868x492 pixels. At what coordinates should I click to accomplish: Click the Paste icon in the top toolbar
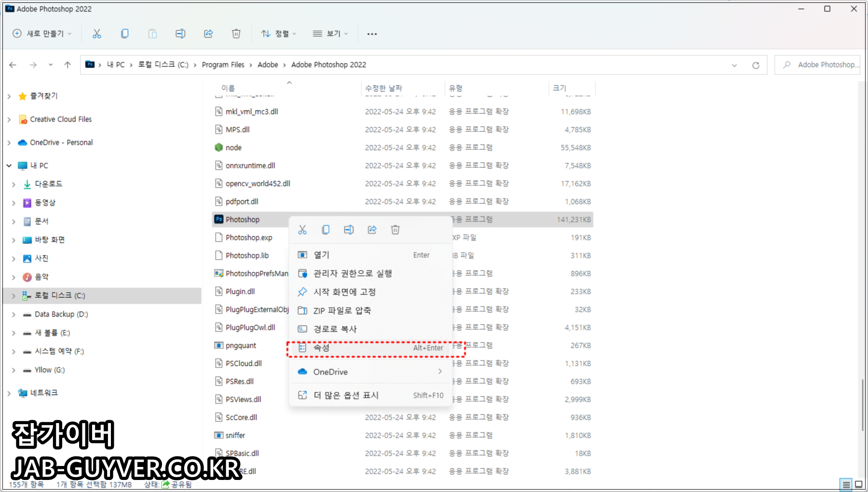coord(152,34)
